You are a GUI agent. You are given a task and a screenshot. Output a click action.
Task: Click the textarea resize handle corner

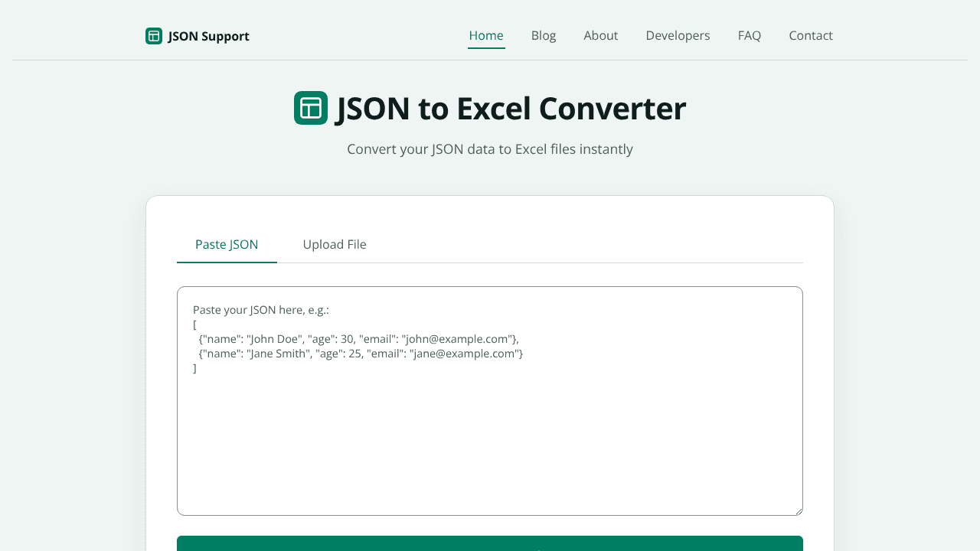pos(798,510)
